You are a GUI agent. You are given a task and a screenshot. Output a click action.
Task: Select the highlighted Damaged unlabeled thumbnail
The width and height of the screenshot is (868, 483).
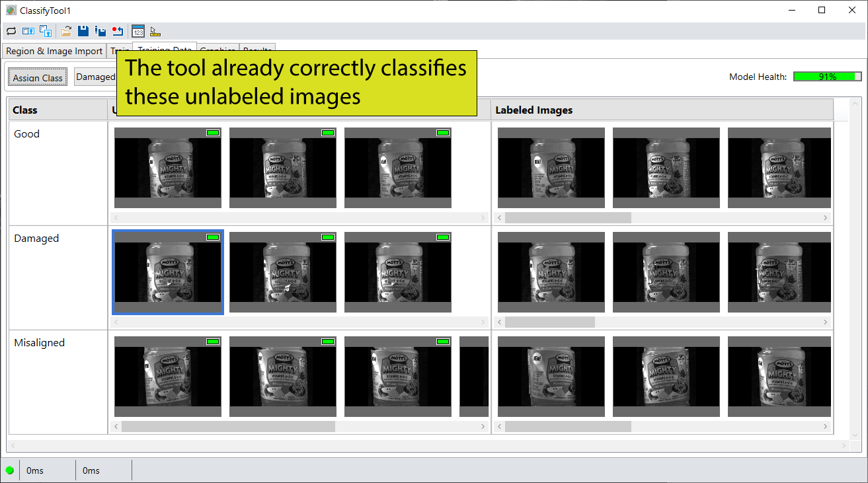[x=168, y=272]
